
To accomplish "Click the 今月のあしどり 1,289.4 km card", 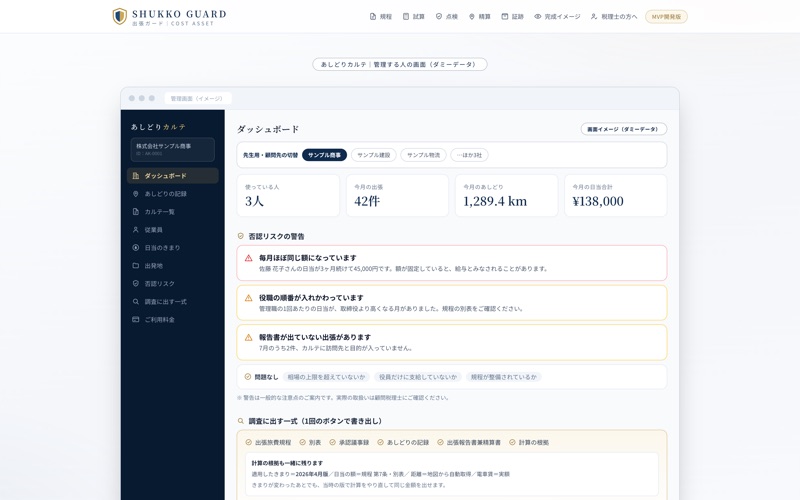I will click(x=507, y=195).
